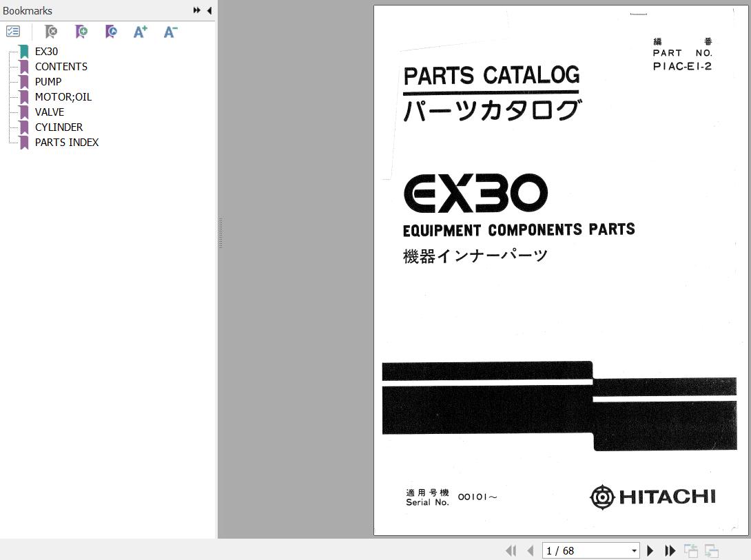Go to the next page

650,551
